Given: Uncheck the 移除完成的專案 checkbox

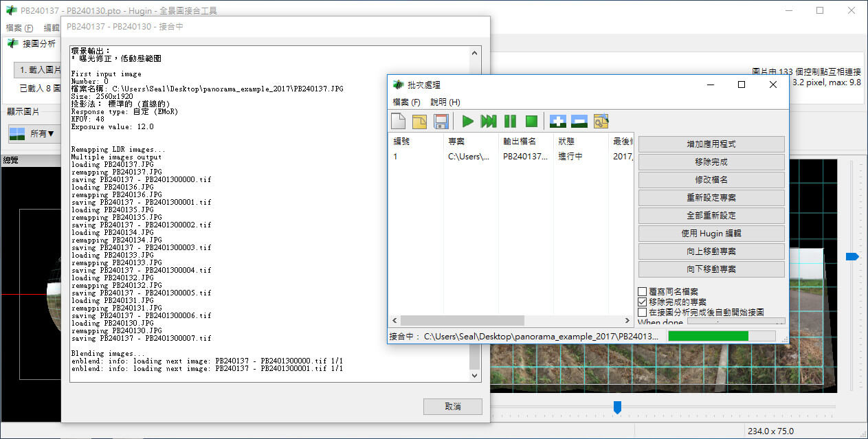Looking at the screenshot, I should 643,302.
